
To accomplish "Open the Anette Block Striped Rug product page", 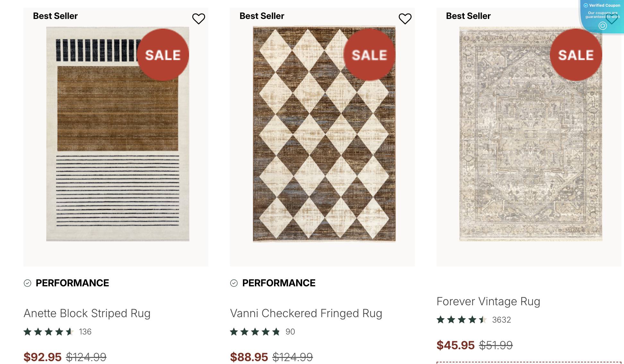I will click(88, 313).
